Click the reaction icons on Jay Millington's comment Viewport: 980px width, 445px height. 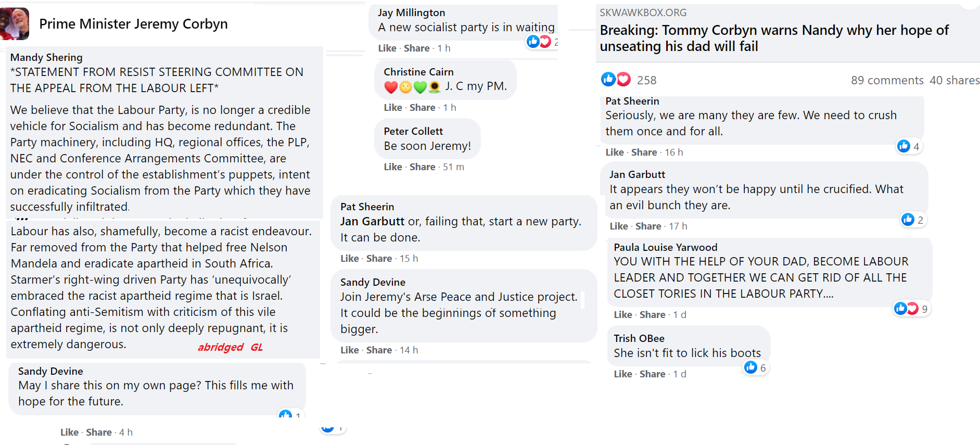(539, 42)
